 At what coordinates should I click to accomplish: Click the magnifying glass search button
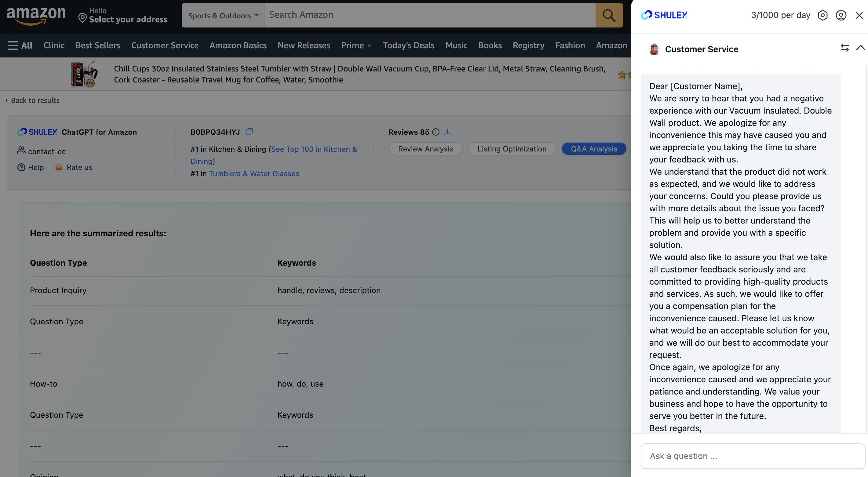[609, 15]
